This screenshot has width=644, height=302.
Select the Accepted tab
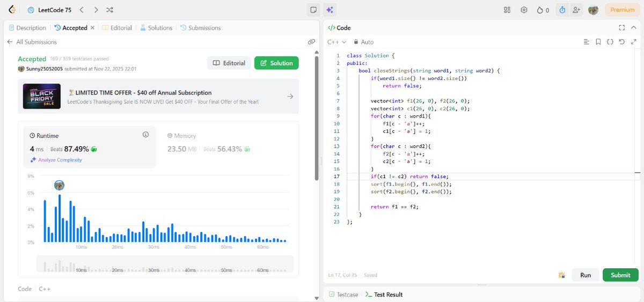point(71,28)
